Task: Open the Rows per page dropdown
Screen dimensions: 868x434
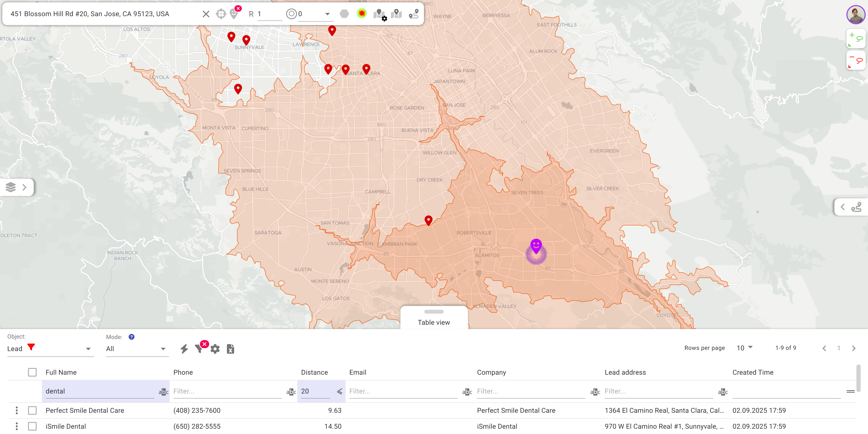Action: pyautogui.click(x=744, y=348)
